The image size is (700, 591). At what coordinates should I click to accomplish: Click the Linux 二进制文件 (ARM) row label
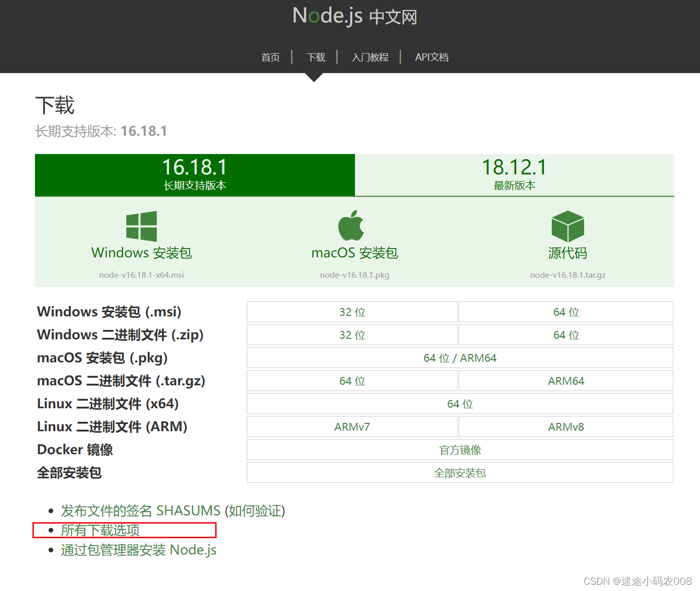(112, 427)
